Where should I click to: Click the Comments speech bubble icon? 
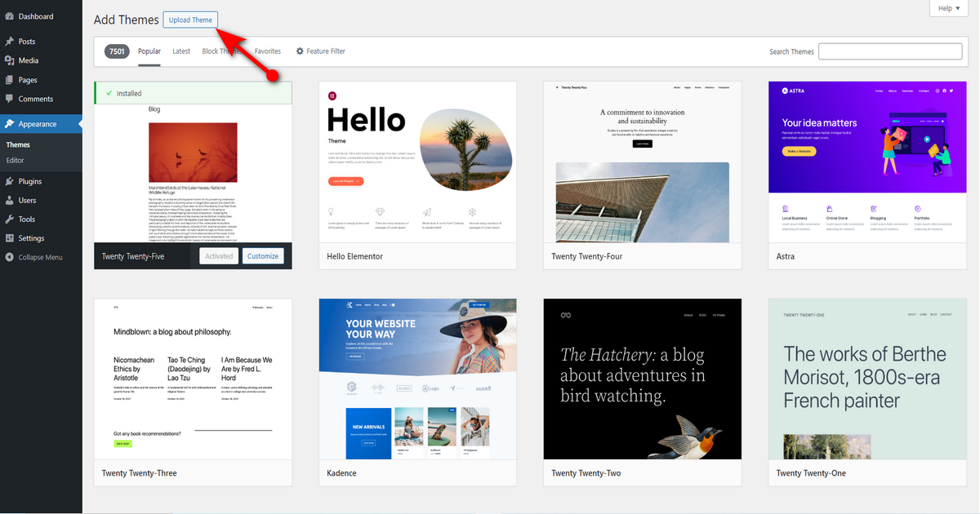pyautogui.click(x=9, y=100)
